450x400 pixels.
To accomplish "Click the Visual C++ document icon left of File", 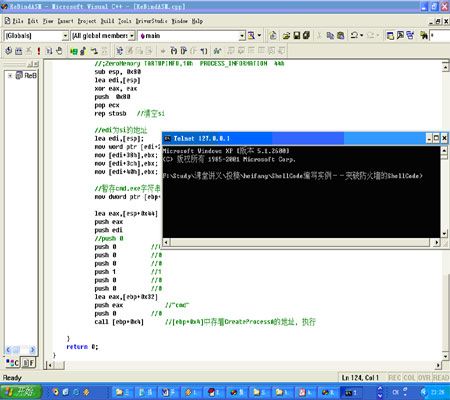I will click(x=7, y=21).
